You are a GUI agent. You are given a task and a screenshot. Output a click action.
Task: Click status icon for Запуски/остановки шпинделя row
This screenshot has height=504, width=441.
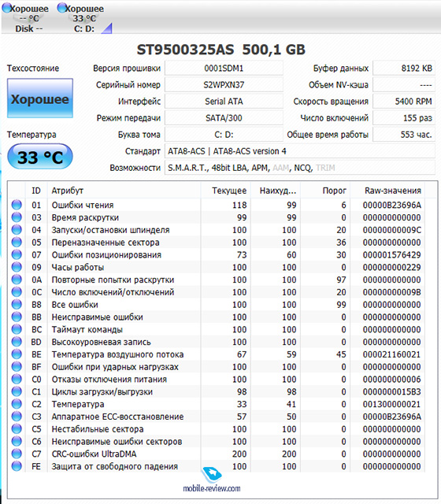(17, 230)
